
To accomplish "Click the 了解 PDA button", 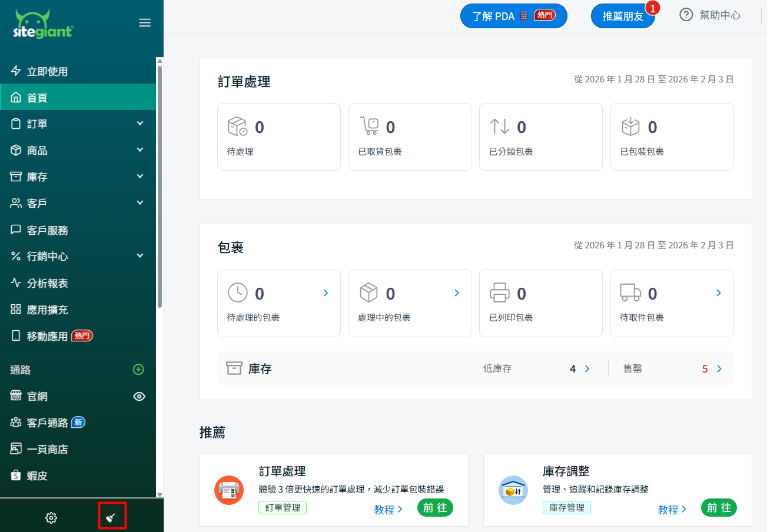I will coord(513,16).
